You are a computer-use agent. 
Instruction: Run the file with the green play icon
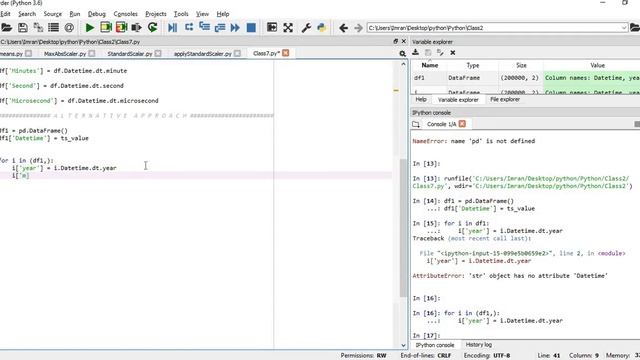(90, 28)
